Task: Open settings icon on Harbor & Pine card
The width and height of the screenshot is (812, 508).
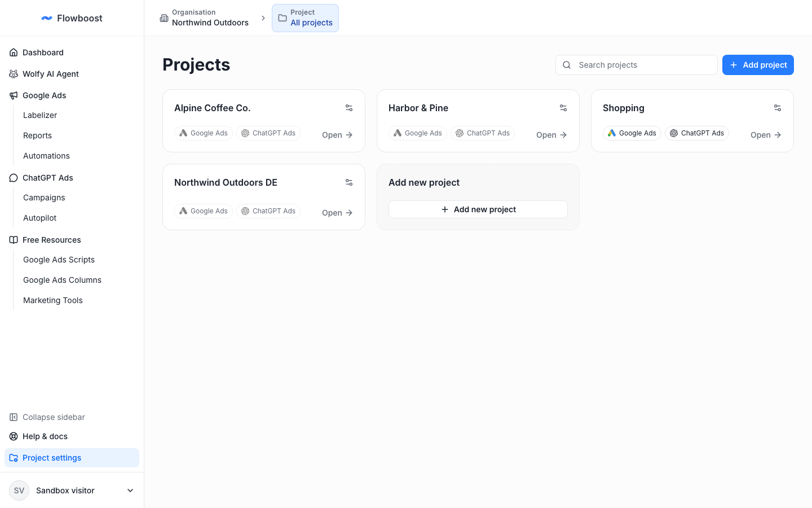Action: (563, 108)
